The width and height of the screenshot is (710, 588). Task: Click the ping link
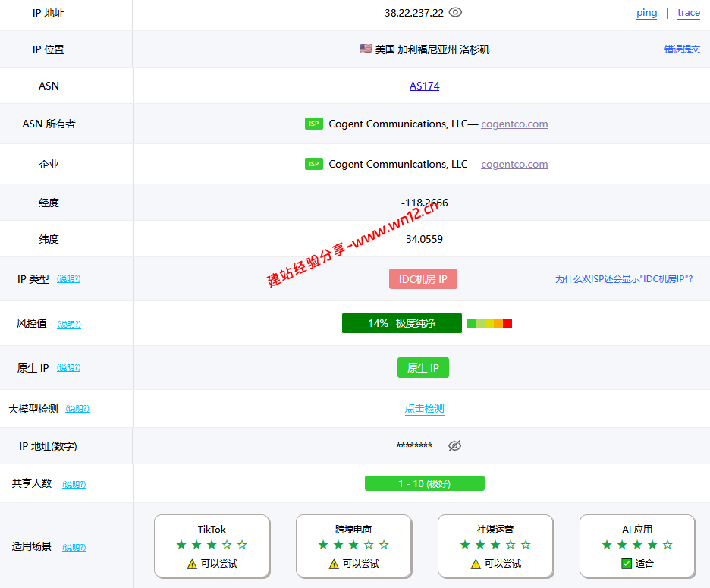[646, 13]
